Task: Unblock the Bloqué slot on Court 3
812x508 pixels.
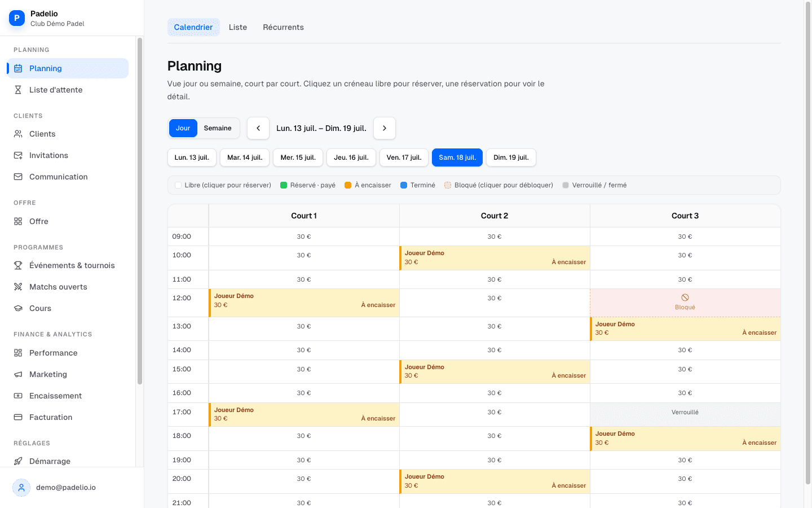Action: tap(685, 303)
